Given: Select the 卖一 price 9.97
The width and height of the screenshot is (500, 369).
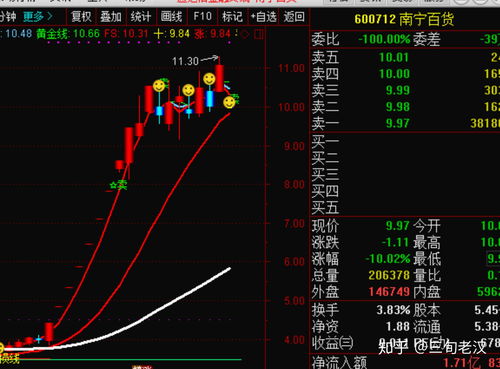Looking at the screenshot, I should point(397,123).
